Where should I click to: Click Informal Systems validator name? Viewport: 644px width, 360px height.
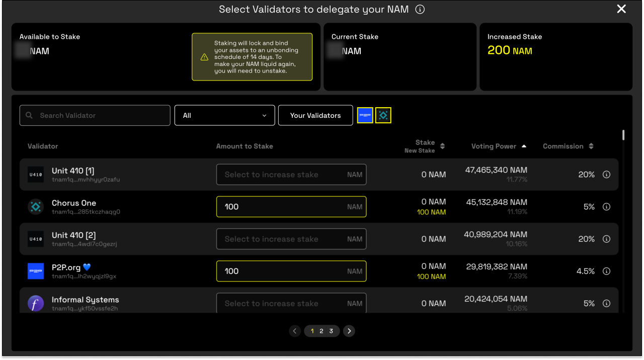[x=86, y=300]
